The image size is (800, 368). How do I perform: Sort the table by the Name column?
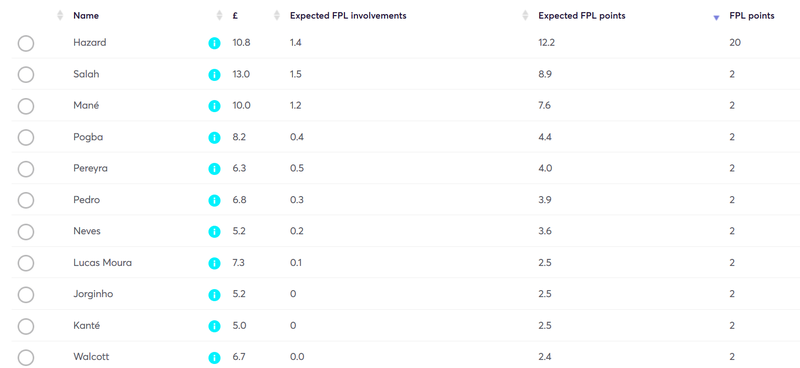(x=86, y=16)
